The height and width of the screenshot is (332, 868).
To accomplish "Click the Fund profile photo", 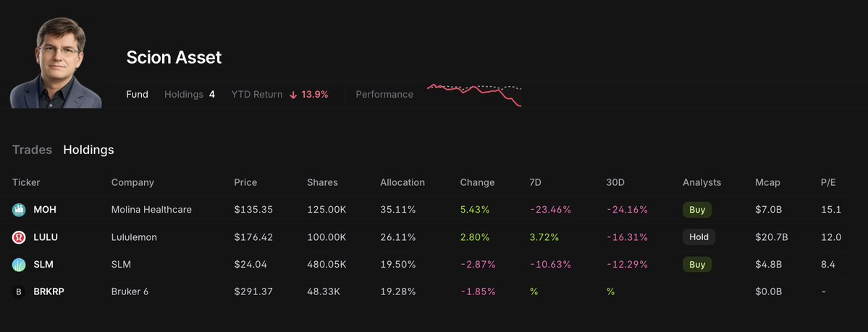I will 56,63.
